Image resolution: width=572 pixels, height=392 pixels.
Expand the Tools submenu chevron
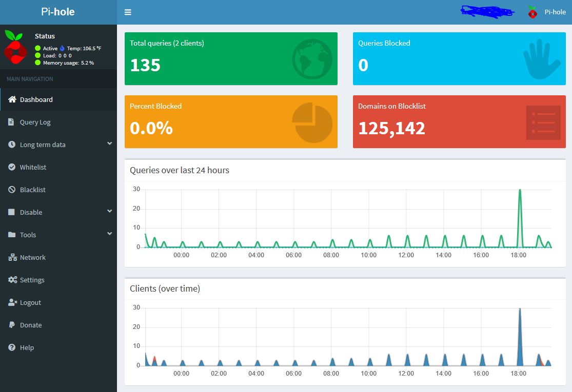(x=109, y=234)
